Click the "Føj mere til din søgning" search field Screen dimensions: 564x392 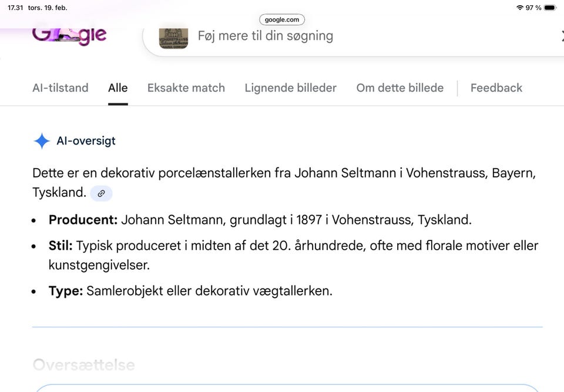click(x=265, y=35)
